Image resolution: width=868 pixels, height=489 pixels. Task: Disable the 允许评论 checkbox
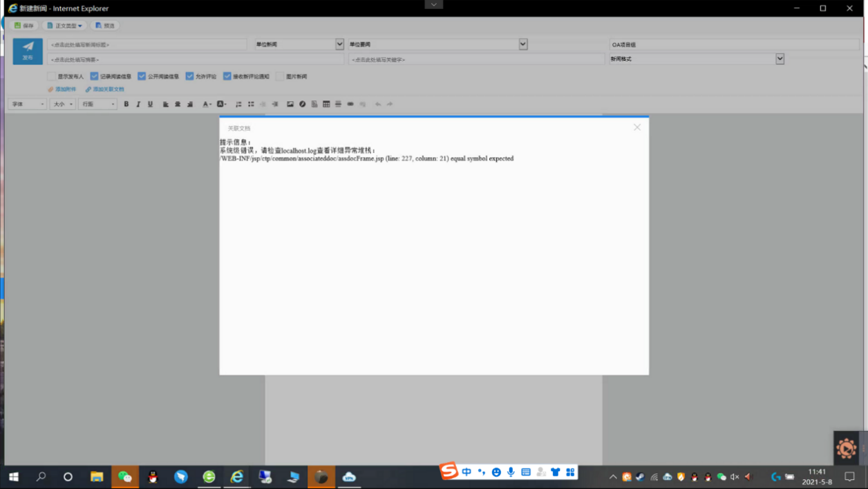189,76
